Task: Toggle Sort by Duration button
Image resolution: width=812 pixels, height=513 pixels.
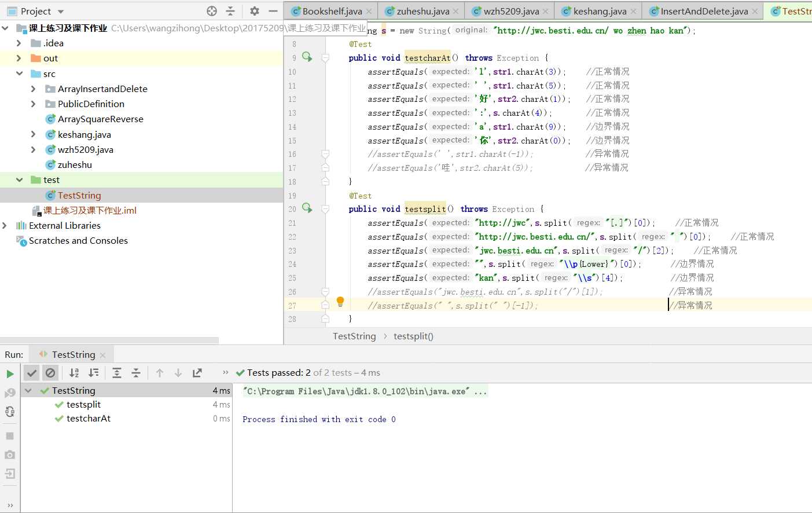Action: 94,373
